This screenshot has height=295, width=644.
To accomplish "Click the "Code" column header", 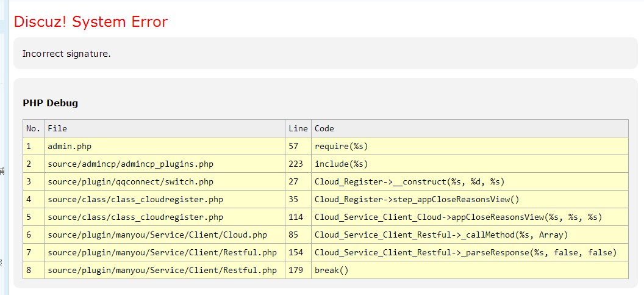I will coord(324,128).
